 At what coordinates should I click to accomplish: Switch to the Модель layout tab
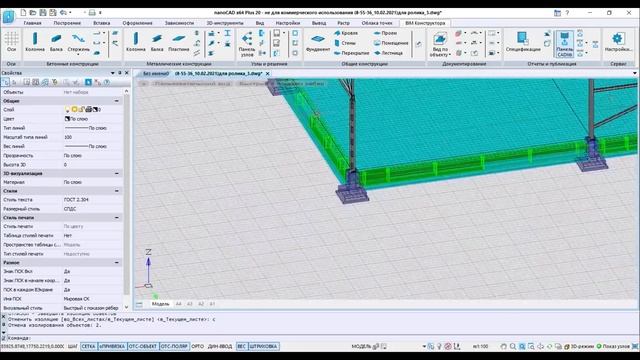pos(160,304)
